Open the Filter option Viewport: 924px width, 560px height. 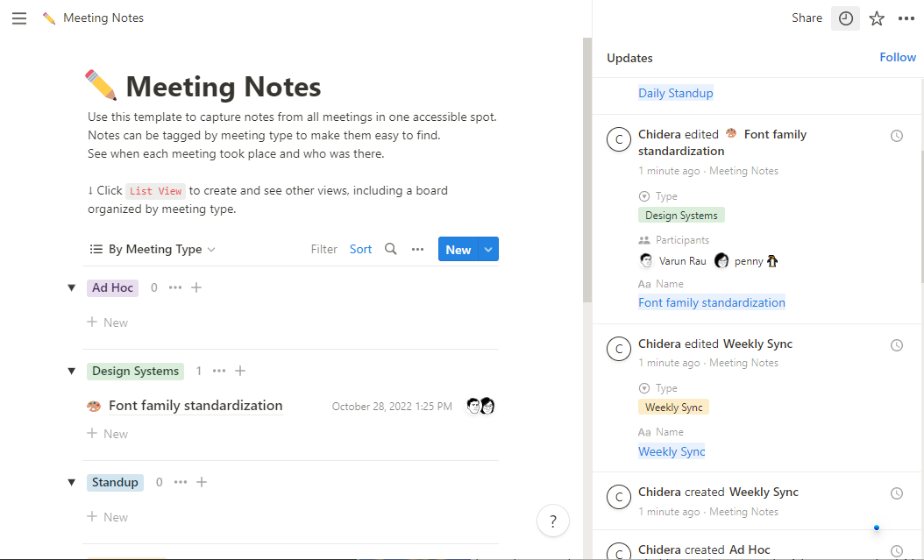click(324, 249)
